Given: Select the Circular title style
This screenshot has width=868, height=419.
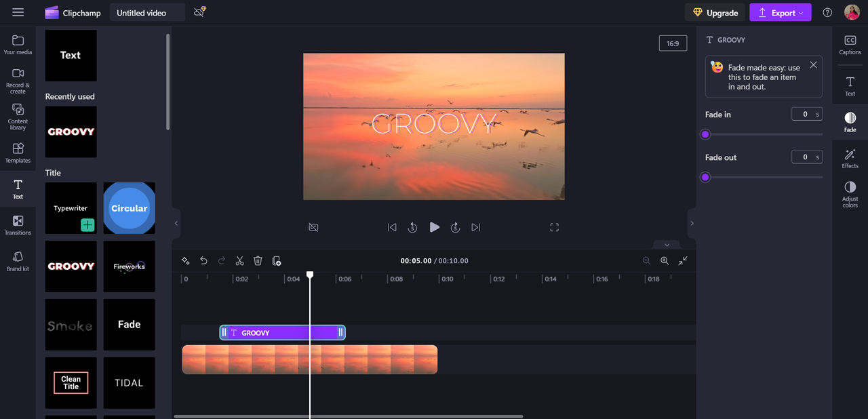Looking at the screenshot, I should click(x=130, y=208).
